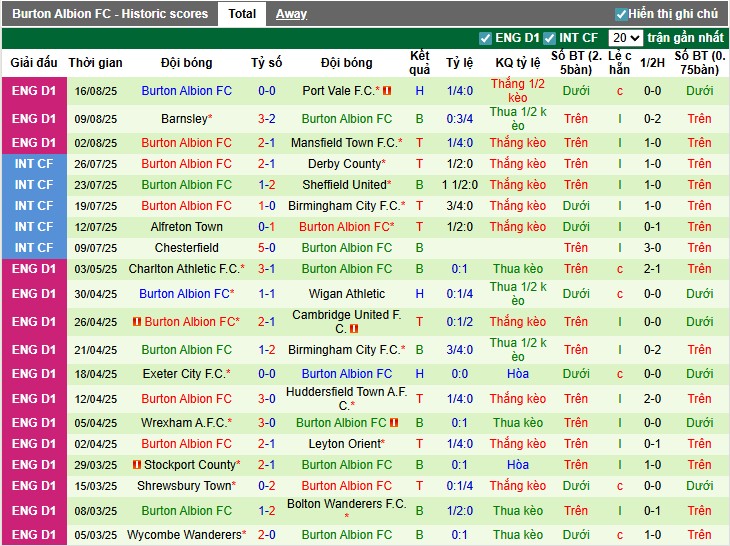Open Shrewsbury Town team link
The width and height of the screenshot is (730, 546).
[x=186, y=485]
